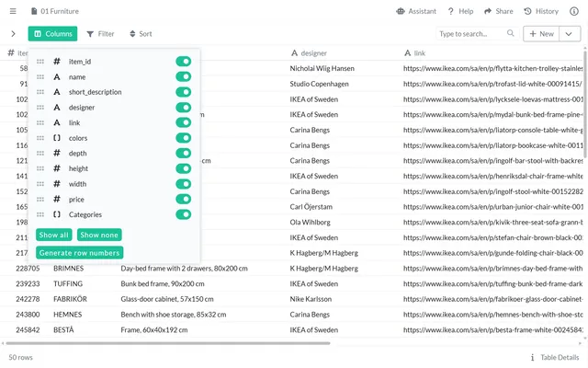Hide the Categories column

pyautogui.click(x=184, y=214)
